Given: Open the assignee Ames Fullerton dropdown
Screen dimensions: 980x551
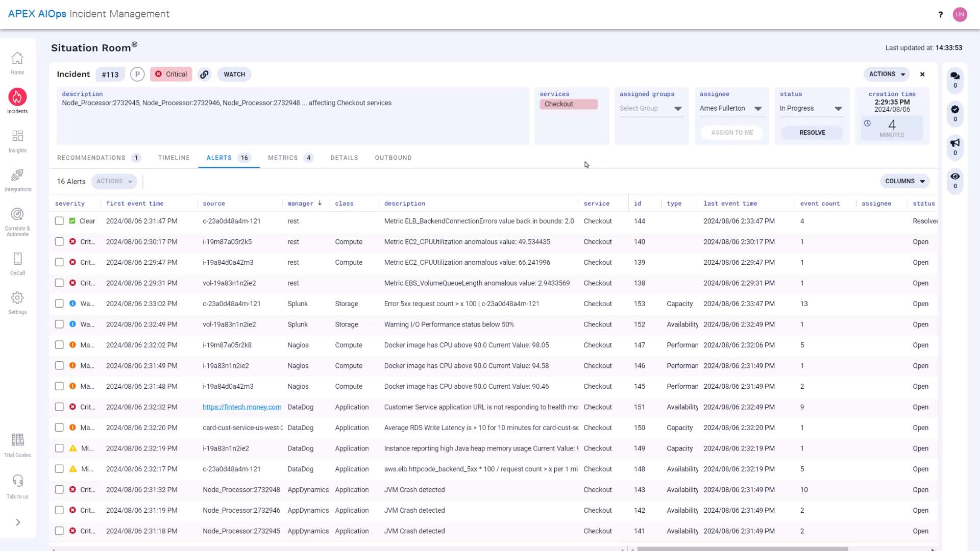Looking at the screenshot, I should coord(731,109).
